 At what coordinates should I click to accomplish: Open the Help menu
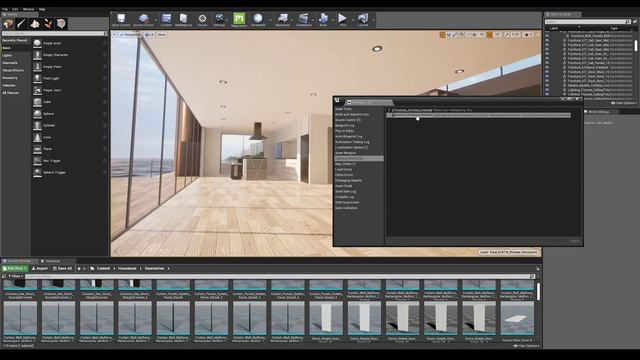42,9
